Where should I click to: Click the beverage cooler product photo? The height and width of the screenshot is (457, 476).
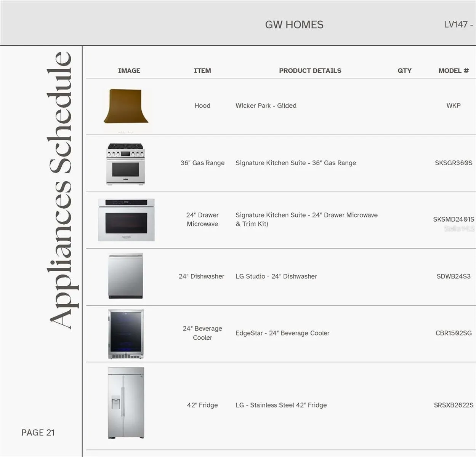point(126,334)
